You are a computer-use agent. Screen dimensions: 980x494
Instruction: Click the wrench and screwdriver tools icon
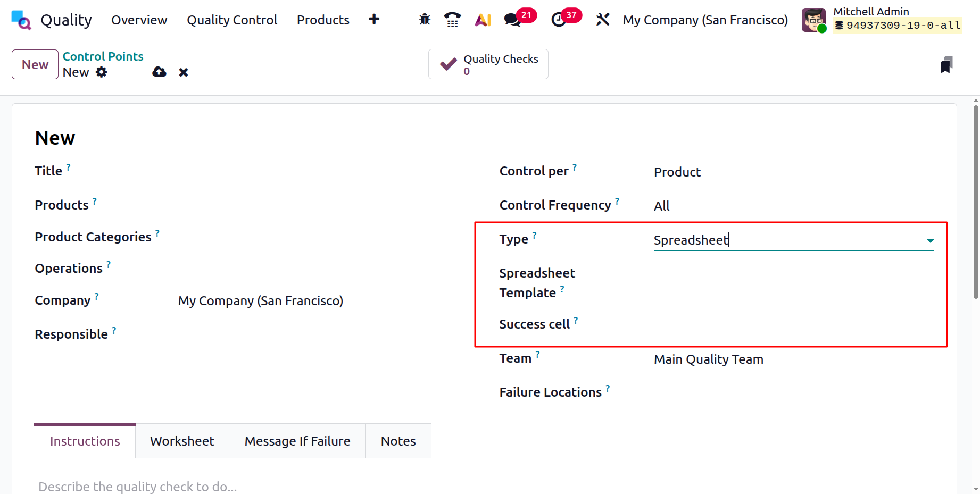pos(603,20)
